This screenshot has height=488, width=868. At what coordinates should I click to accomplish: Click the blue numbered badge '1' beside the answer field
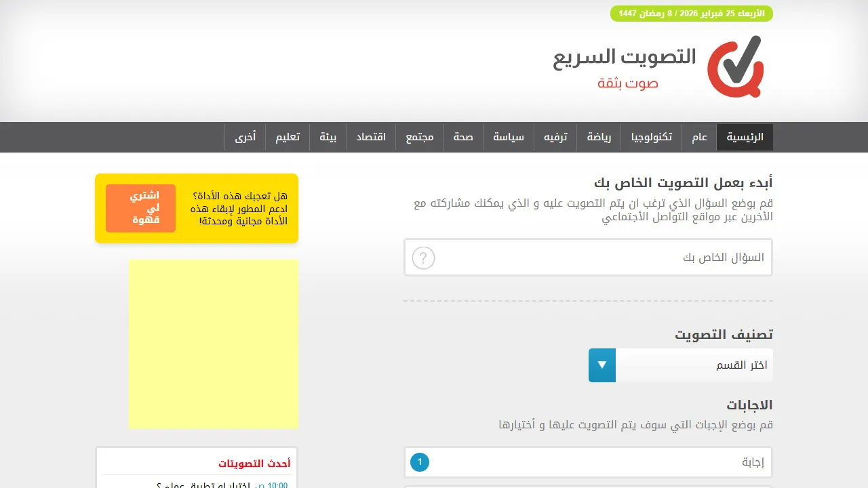pos(419,462)
